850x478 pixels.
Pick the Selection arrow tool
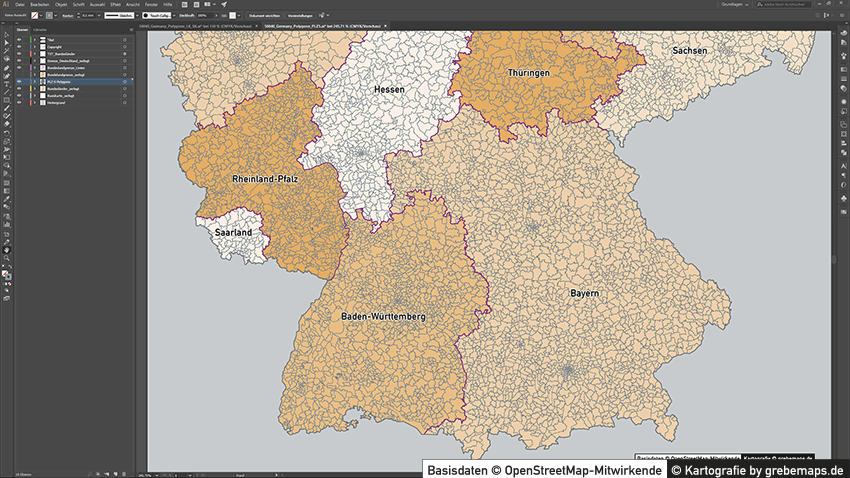coord(6,32)
